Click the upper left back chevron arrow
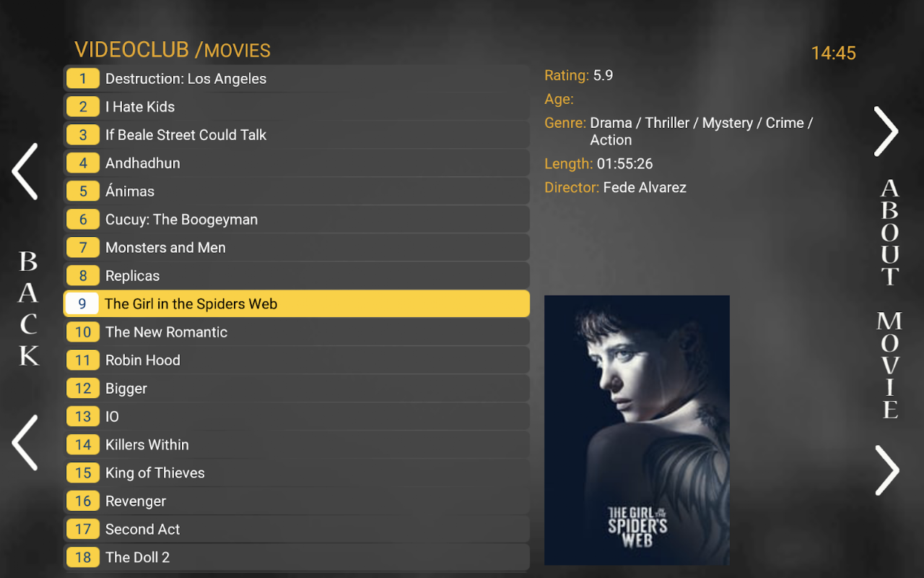The image size is (924, 578). pyautogui.click(x=25, y=171)
